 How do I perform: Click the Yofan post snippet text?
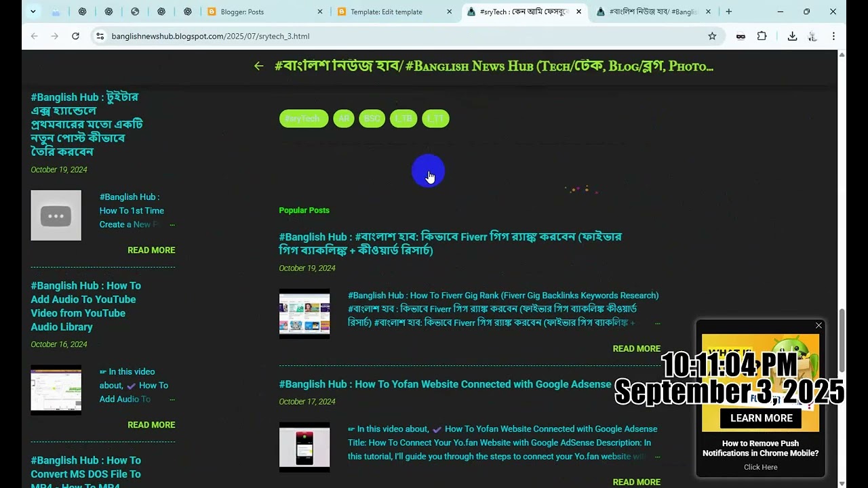pyautogui.click(x=502, y=443)
